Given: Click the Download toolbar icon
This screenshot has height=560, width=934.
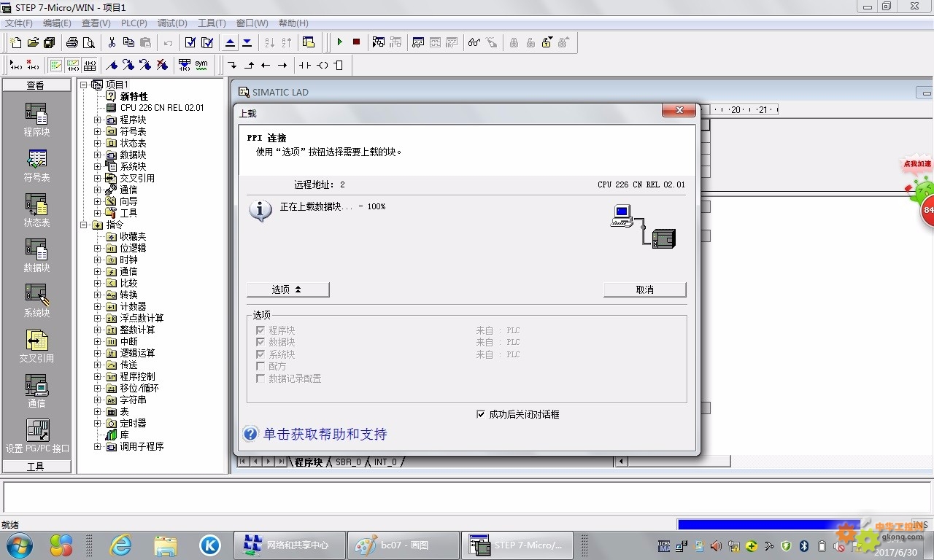Looking at the screenshot, I should pyautogui.click(x=247, y=42).
